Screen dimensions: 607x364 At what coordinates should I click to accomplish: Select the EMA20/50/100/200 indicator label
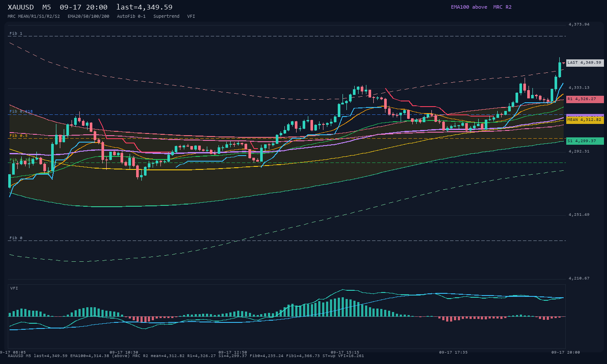[88, 16]
